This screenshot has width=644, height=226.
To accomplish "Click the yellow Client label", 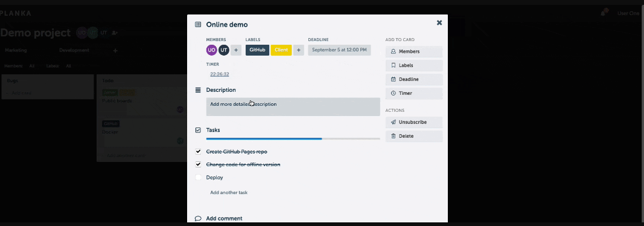I will [x=281, y=50].
